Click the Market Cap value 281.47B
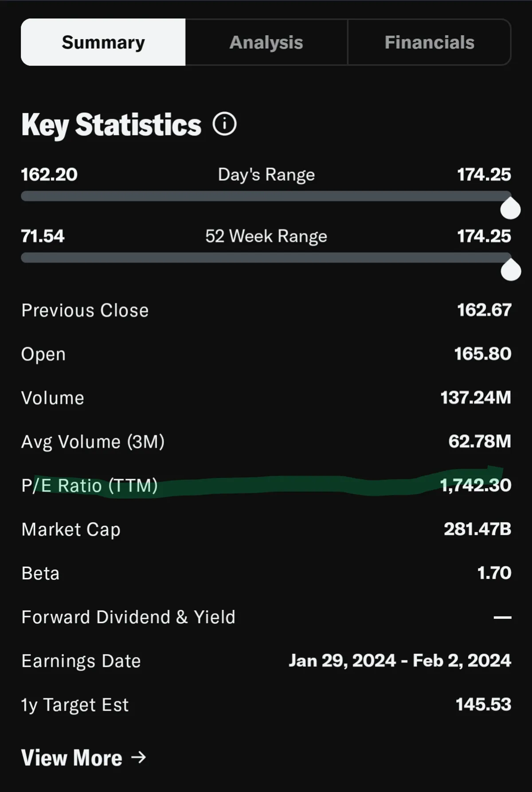Viewport: 532px width, 792px height. (x=477, y=529)
